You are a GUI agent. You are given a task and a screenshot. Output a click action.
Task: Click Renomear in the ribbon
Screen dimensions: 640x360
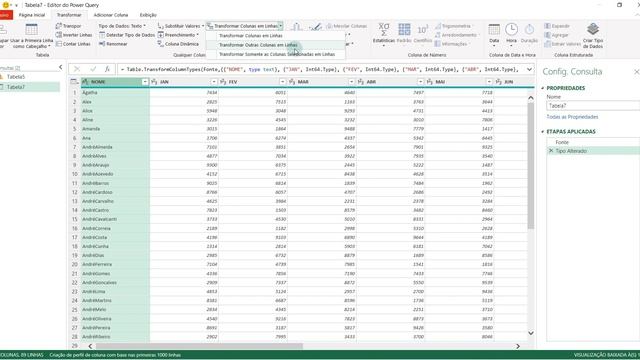[113, 44]
